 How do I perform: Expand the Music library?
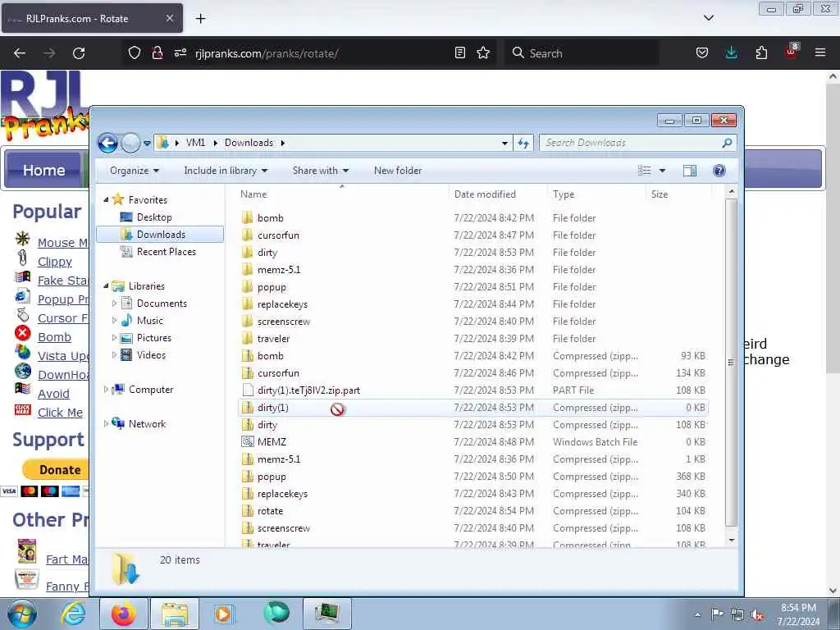(114, 321)
